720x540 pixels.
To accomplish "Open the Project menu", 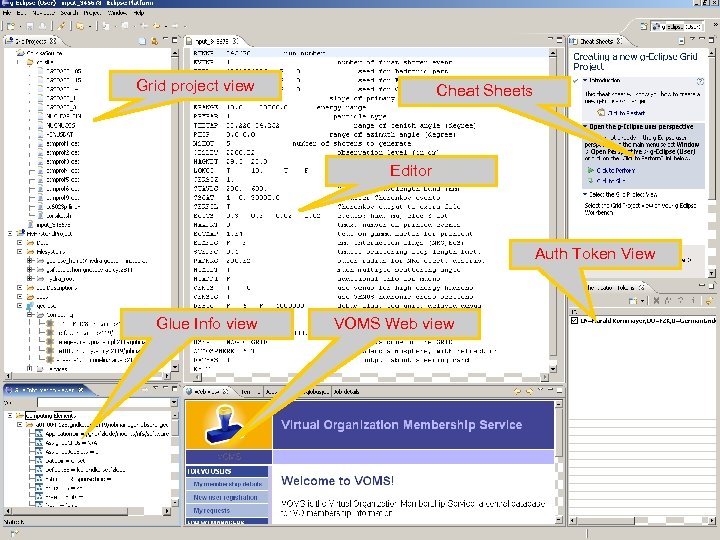I will point(93,13).
